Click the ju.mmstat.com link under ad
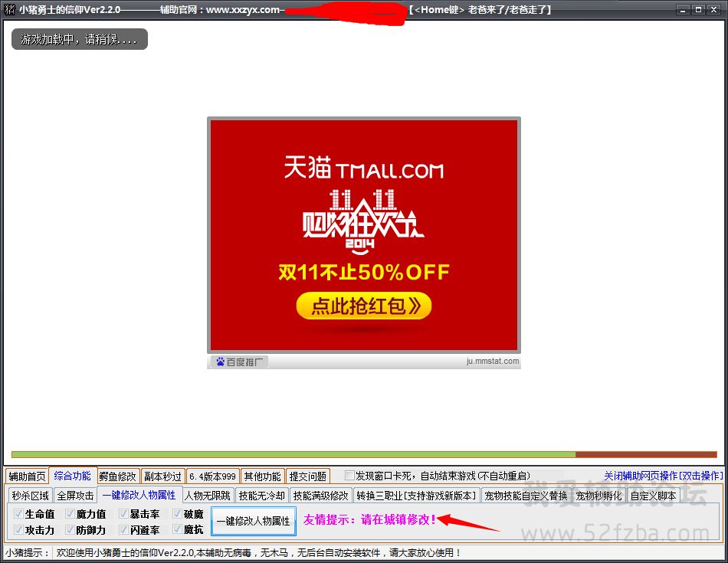Image resolution: width=728 pixels, height=563 pixels. 493,361
